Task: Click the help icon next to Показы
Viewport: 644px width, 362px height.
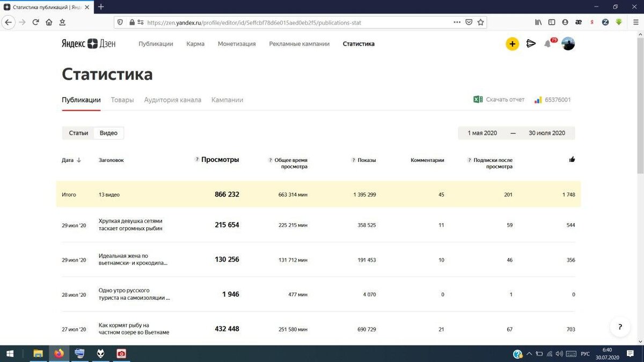Action: pyautogui.click(x=353, y=160)
